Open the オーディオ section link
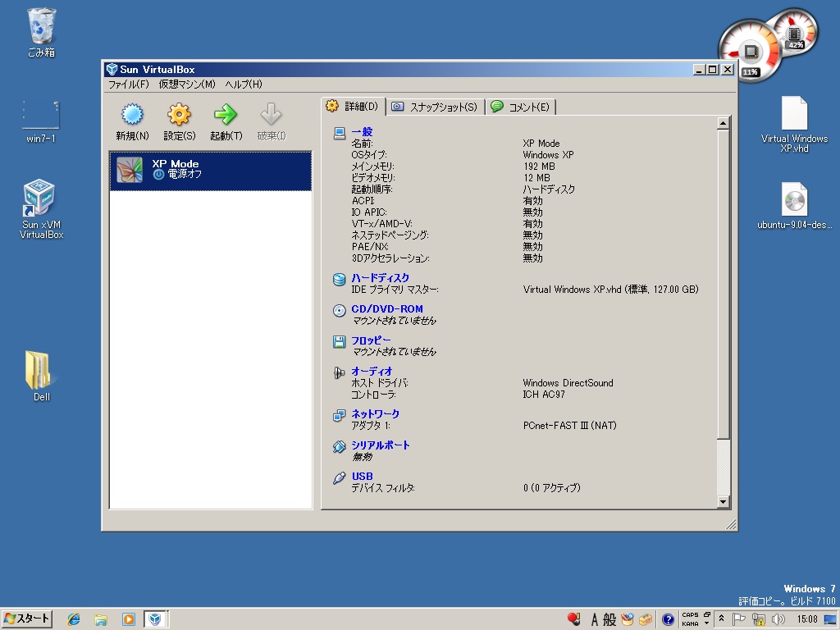The image size is (840, 630). (x=372, y=372)
